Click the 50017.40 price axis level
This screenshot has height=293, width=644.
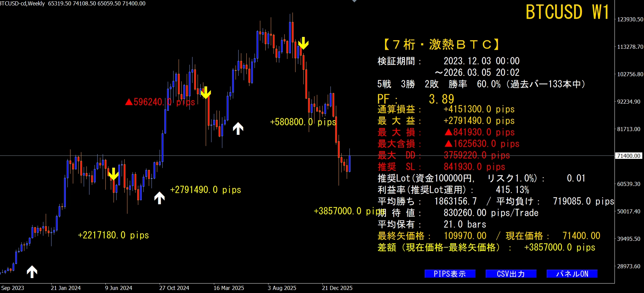[629, 211]
